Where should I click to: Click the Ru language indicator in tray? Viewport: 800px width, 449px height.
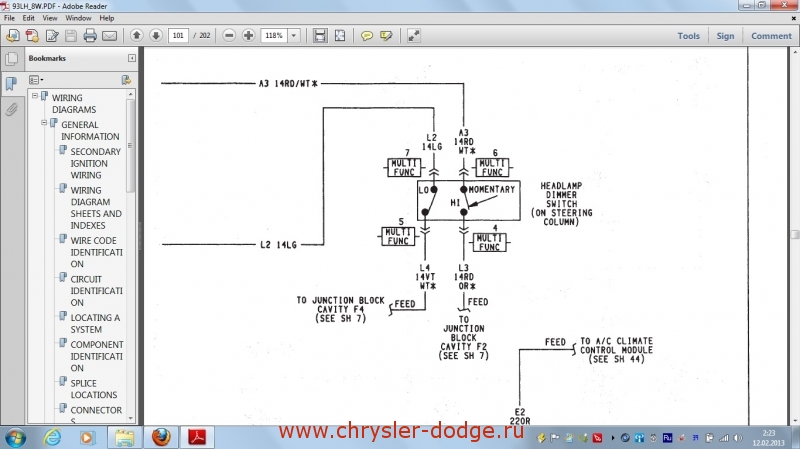click(667, 438)
